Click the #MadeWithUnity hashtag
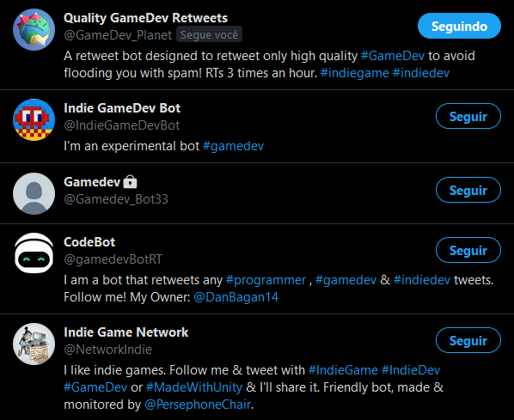 pyautogui.click(x=194, y=387)
